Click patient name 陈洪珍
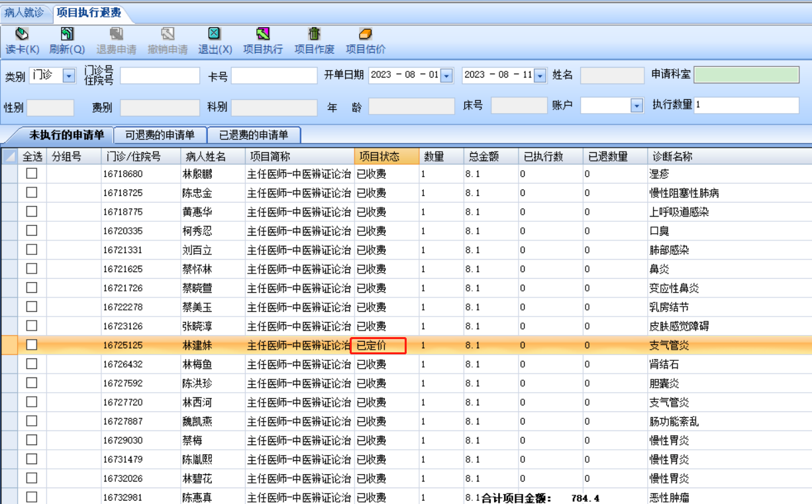 pyautogui.click(x=197, y=383)
